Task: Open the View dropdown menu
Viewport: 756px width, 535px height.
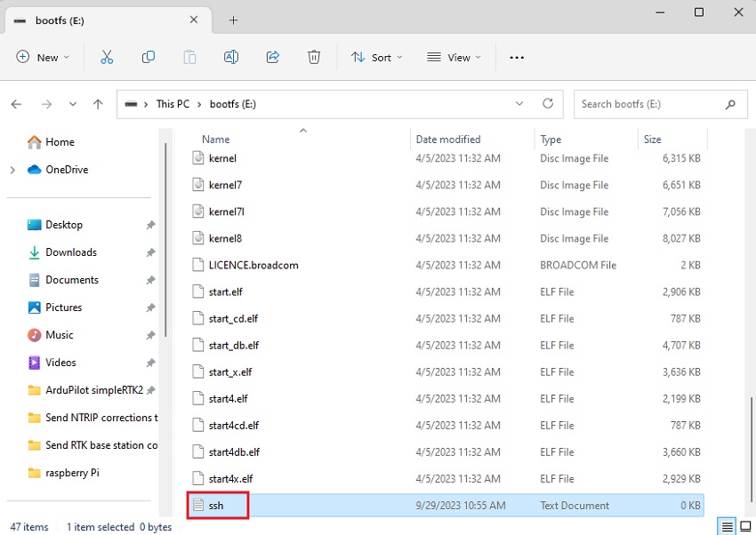Action: pyautogui.click(x=454, y=57)
